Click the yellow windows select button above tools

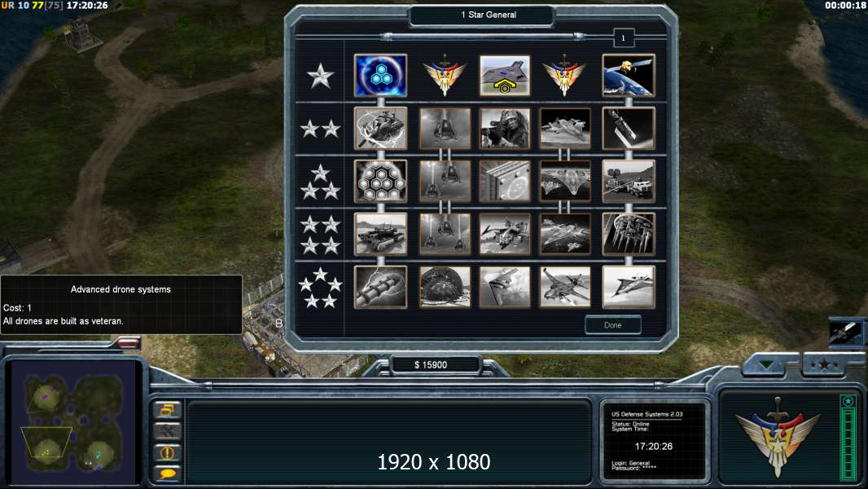point(167,410)
